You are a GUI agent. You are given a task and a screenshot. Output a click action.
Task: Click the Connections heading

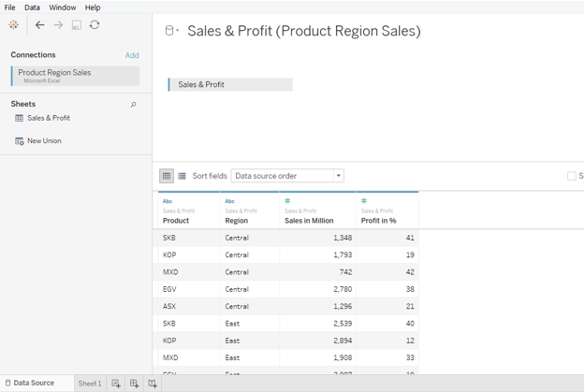coord(33,55)
